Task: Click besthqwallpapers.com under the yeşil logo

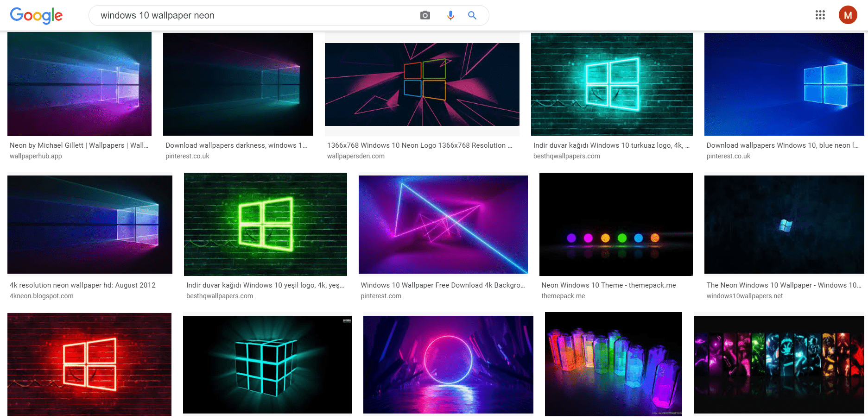Action: click(220, 296)
